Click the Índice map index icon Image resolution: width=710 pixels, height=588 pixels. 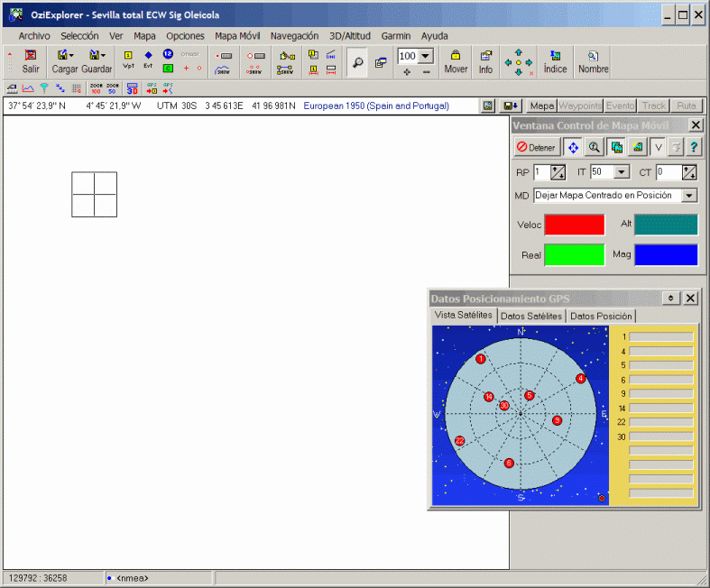555,60
